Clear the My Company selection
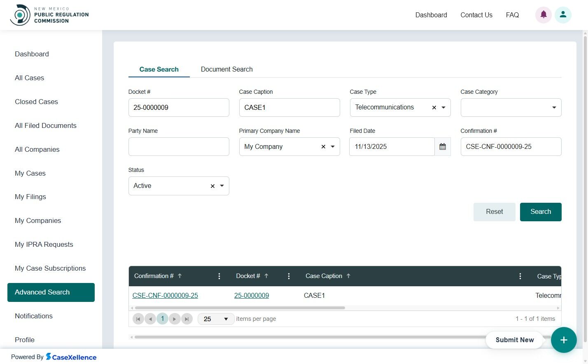 [x=323, y=146]
